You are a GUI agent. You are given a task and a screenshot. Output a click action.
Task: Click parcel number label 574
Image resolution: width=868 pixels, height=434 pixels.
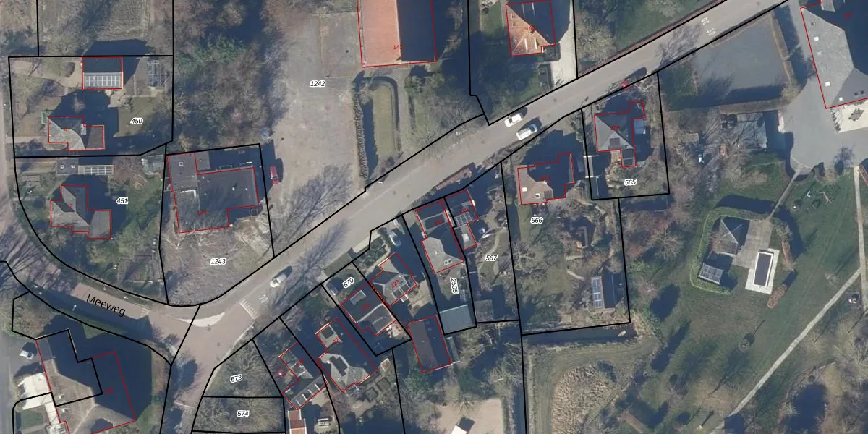pyautogui.click(x=242, y=414)
